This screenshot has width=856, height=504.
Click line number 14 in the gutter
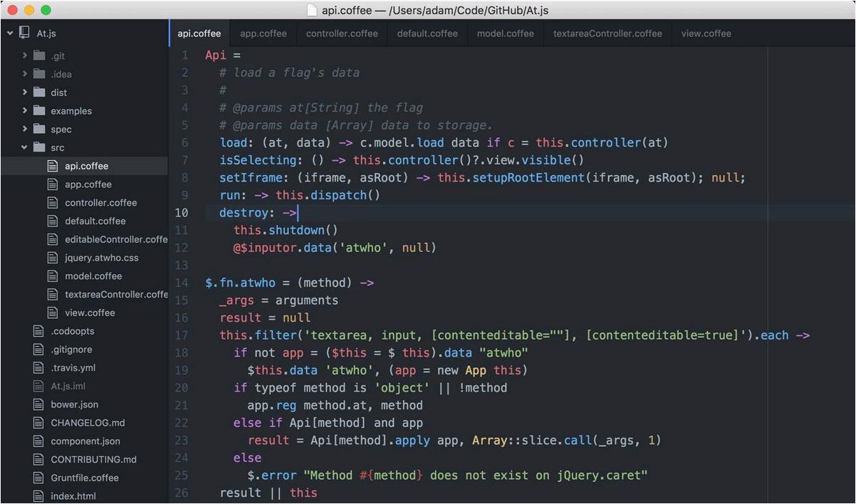point(182,283)
